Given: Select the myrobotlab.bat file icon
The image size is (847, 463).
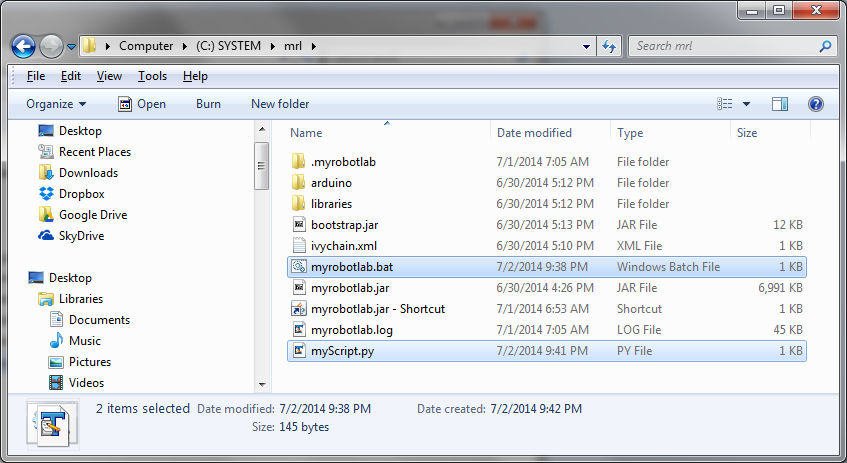Looking at the screenshot, I should pos(299,266).
